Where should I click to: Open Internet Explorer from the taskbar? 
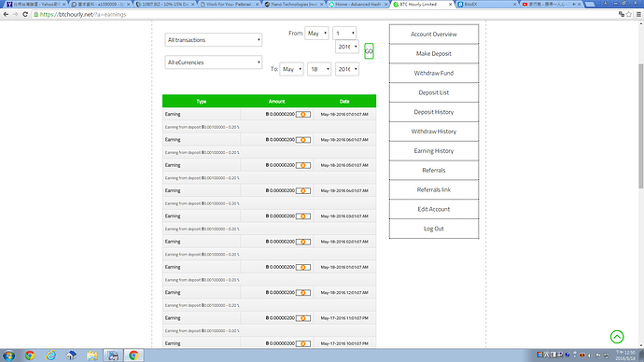click(x=50, y=355)
